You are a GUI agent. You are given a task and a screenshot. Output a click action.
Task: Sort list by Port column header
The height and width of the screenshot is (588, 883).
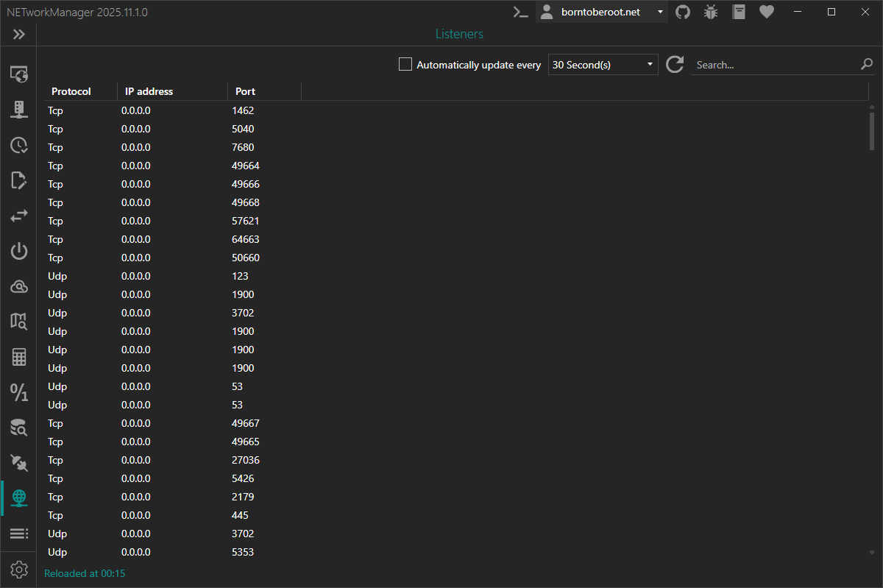point(245,91)
